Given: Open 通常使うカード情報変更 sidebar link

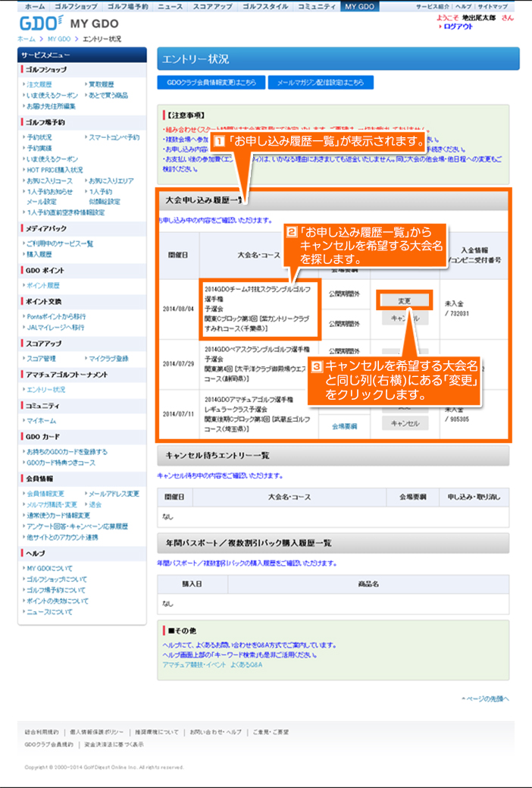Looking at the screenshot, I should click(x=58, y=516).
